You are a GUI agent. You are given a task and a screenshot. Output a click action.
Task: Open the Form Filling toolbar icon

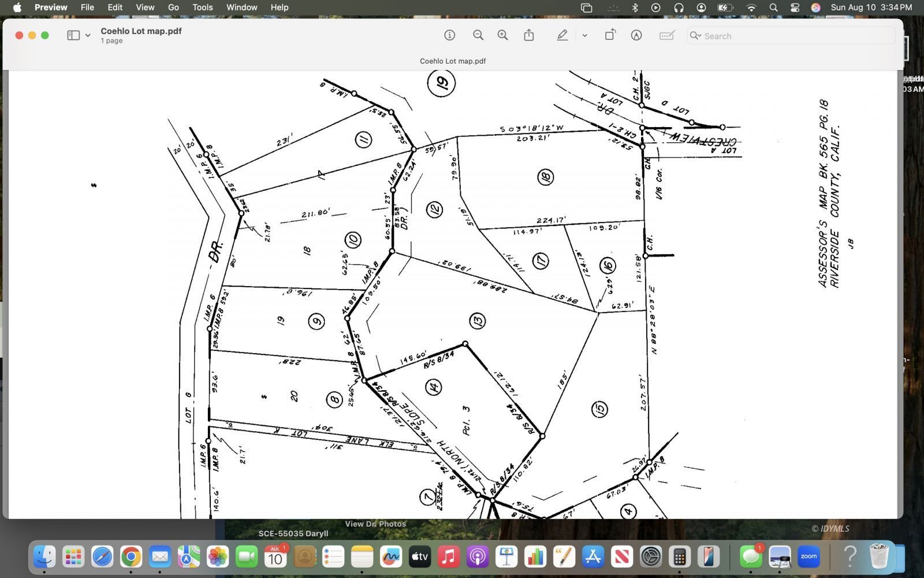tap(667, 35)
